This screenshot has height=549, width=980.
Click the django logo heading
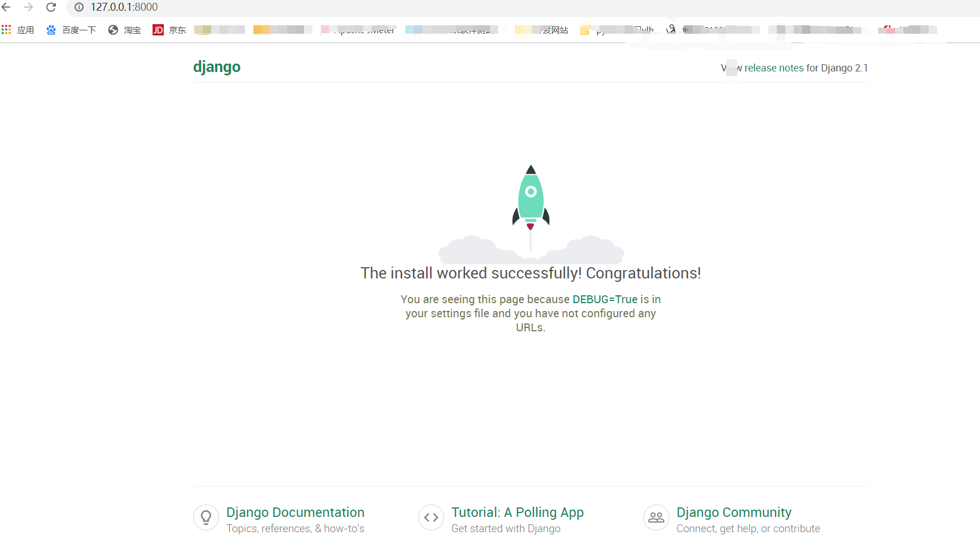pyautogui.click(x=217, y=67)
